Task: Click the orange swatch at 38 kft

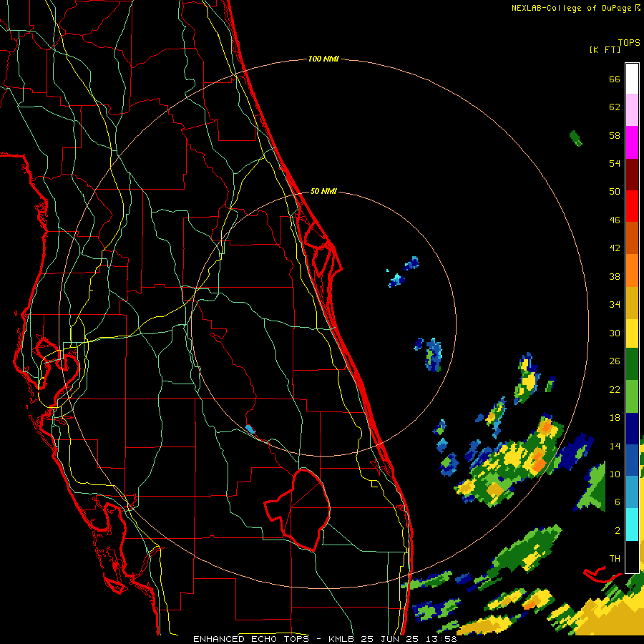Action: tap(632, 270)
